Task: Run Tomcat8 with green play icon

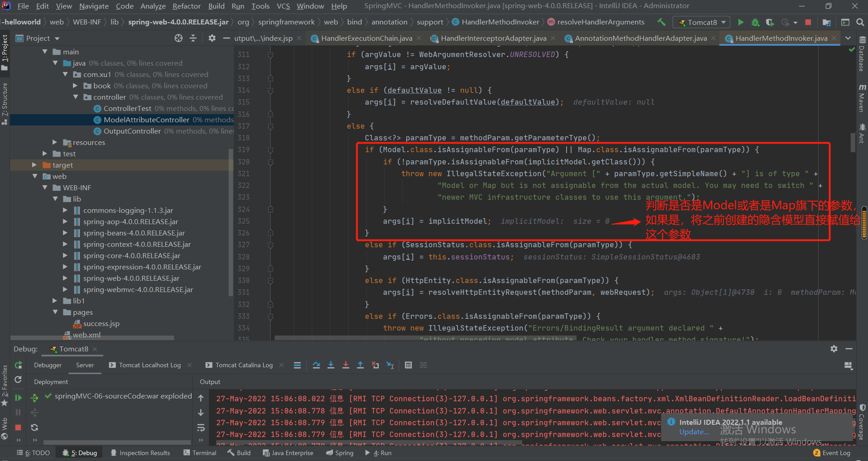Action: pos(741,22)
